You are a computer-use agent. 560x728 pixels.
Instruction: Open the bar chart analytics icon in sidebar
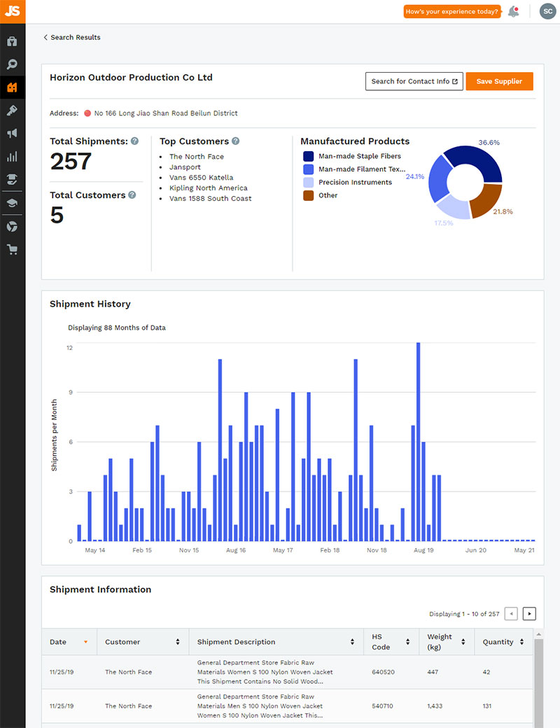coord(13,157)
